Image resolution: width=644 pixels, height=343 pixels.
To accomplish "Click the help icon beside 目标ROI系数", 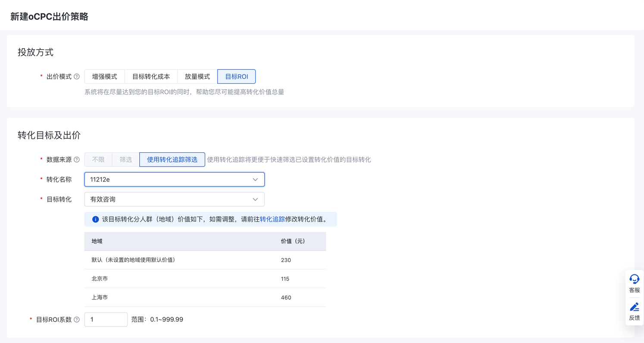I will pyautogui.click(x=77, y=320).
